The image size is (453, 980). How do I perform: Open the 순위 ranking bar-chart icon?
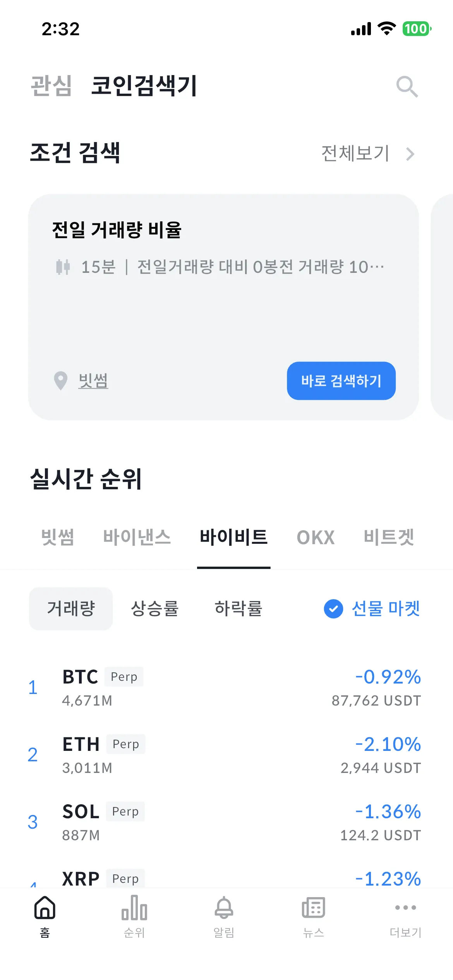tap(134, 908)
